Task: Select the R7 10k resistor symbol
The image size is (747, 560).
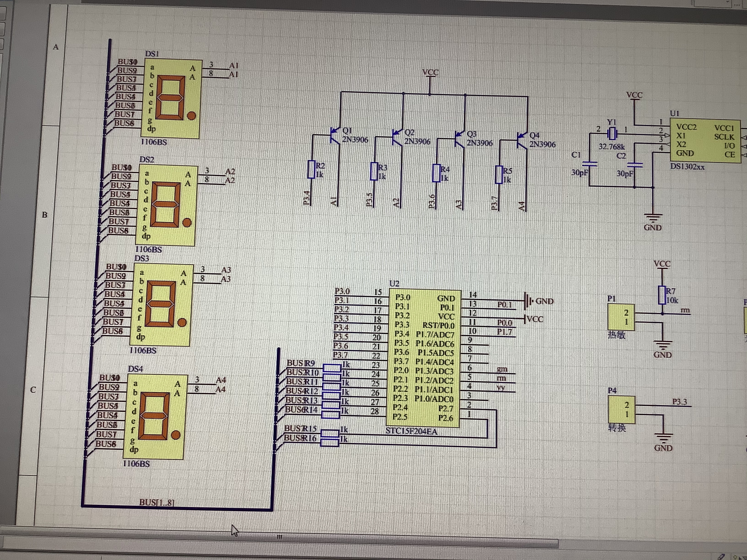Action: (x=662, y=295)
